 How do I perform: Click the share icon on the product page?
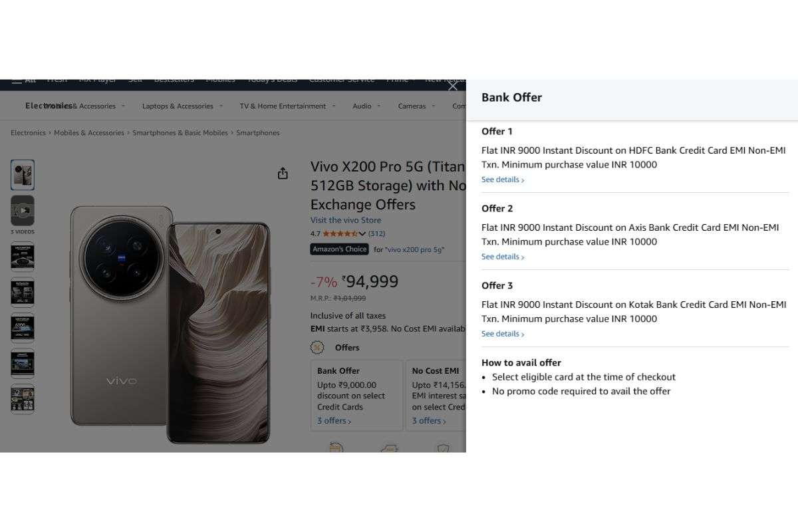click(283, 172)
